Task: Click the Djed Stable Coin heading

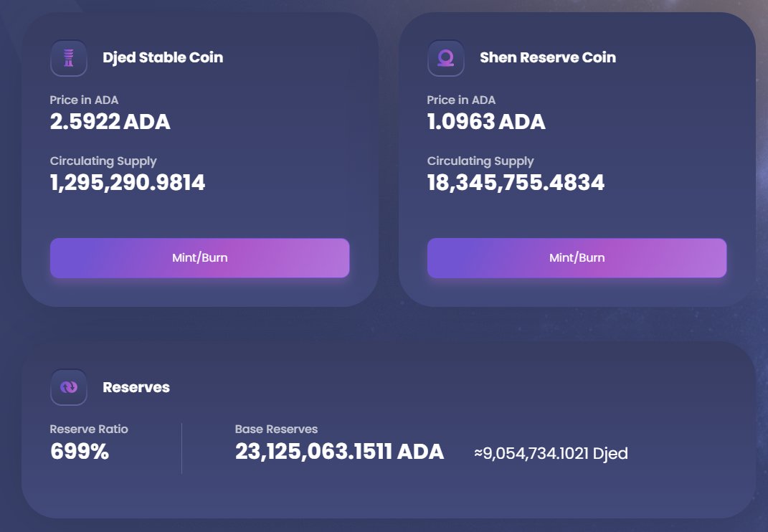Action: click(x=163, y=57)
